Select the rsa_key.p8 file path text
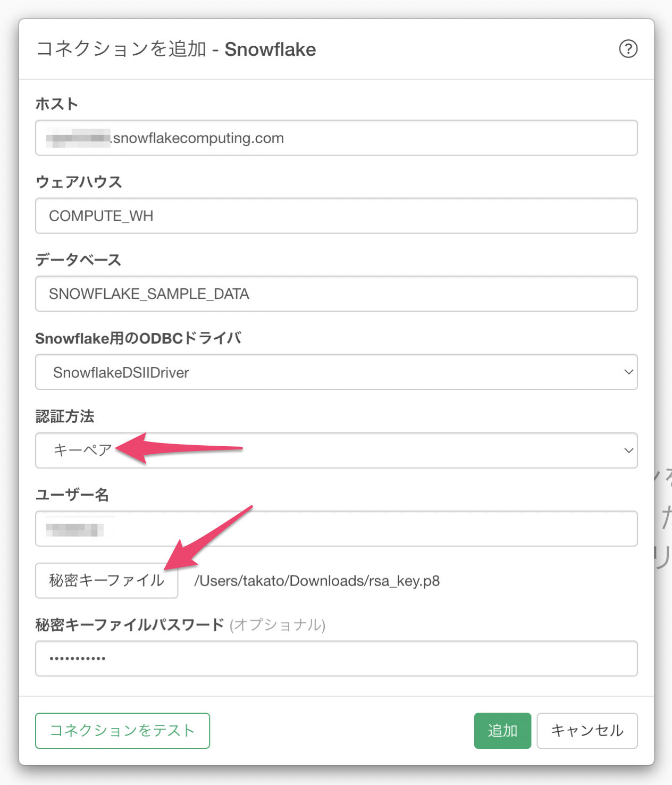 tap(317, 581)
